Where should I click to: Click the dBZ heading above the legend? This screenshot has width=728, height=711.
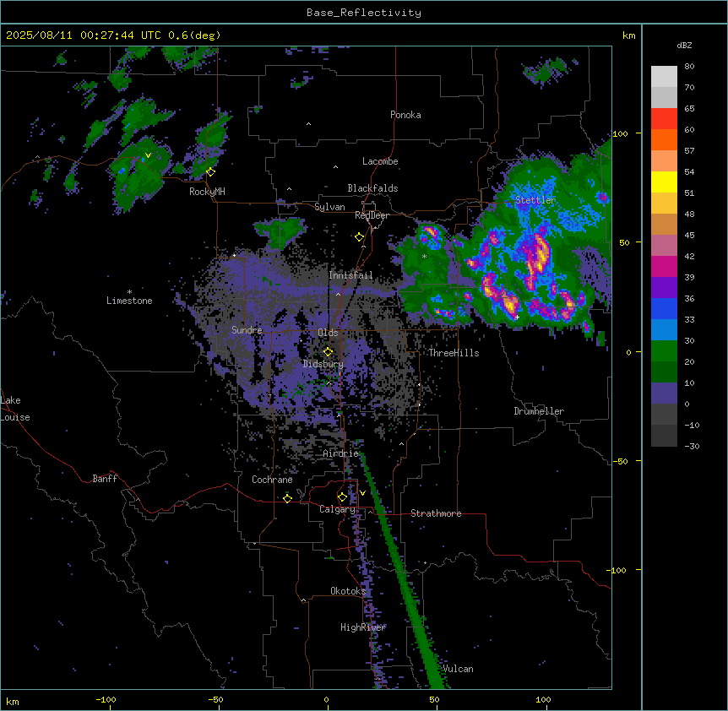(x=684, y=46)
